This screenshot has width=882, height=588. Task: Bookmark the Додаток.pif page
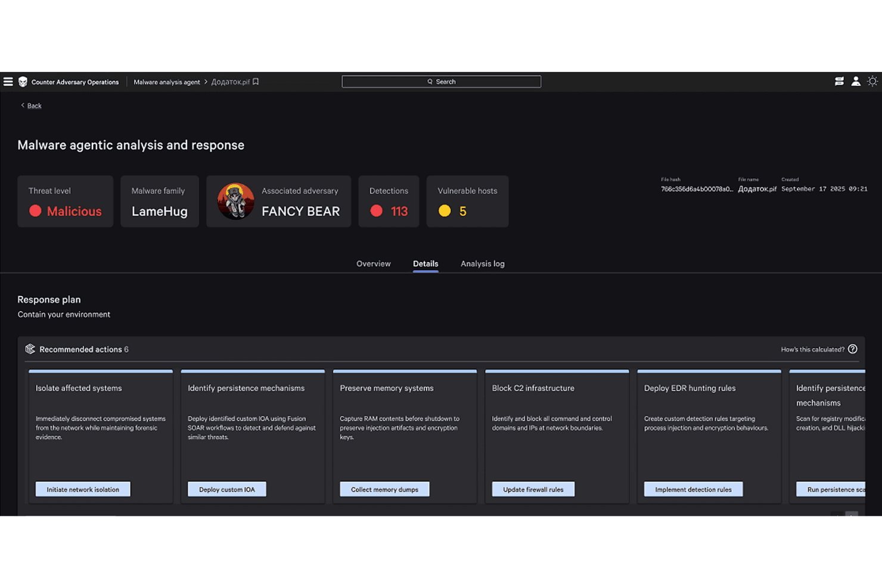tap(256, 82)
